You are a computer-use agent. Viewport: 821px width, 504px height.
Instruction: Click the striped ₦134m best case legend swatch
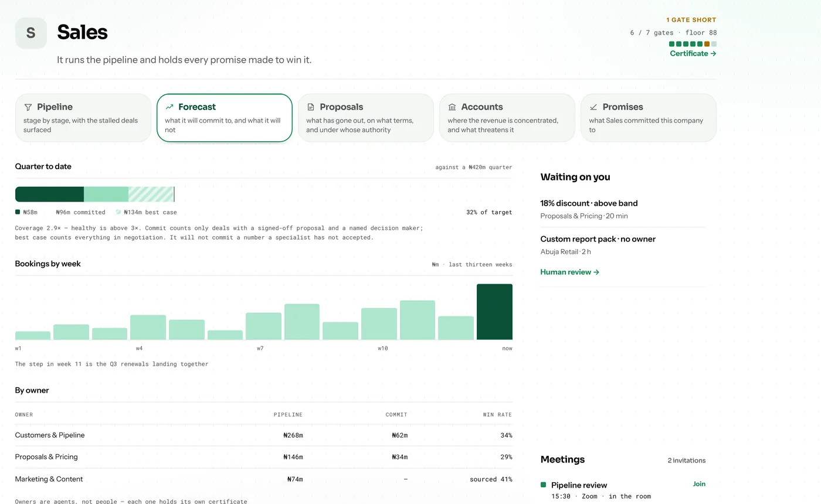point(118,212)
